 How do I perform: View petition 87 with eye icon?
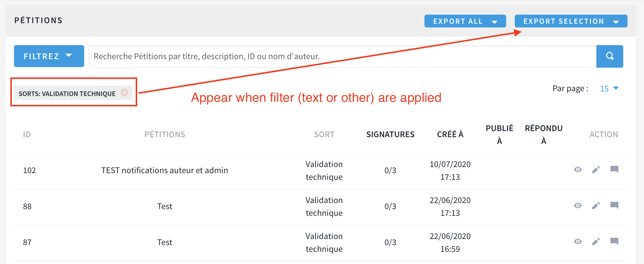click(x=578, y=241)
